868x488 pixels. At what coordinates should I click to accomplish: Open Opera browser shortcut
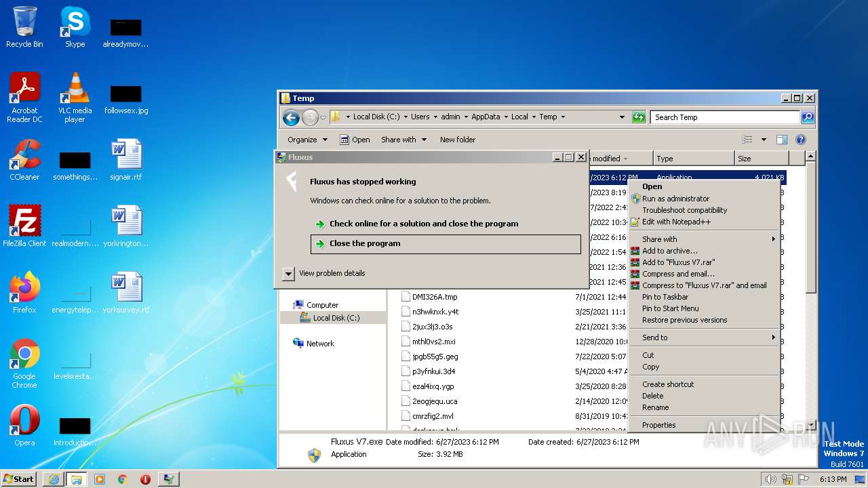[x=24, y=426]
